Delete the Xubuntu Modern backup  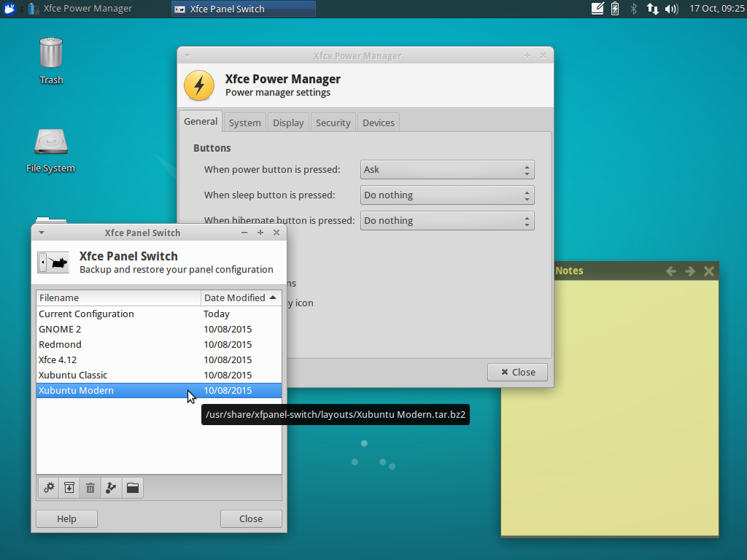coord(90,488)
